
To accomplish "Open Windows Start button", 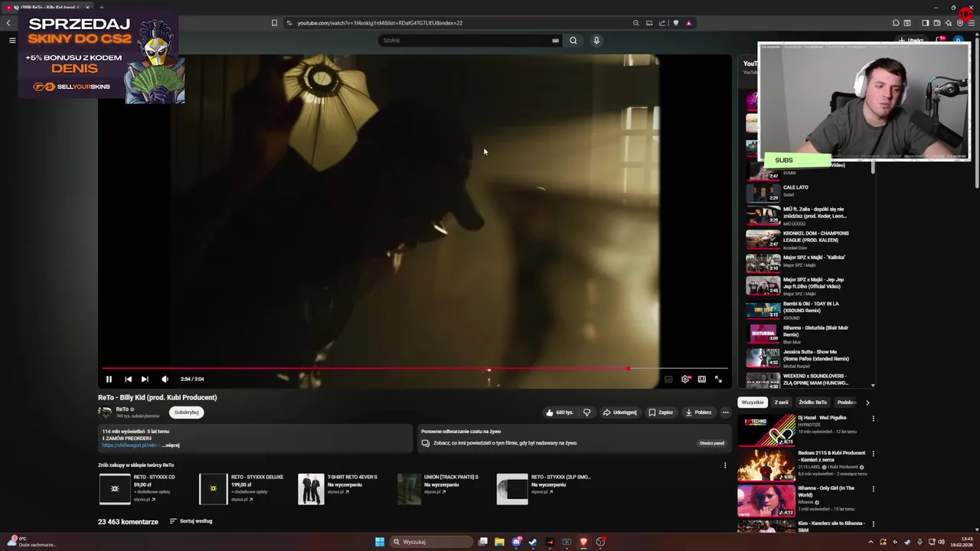I will tap(380, 542).
